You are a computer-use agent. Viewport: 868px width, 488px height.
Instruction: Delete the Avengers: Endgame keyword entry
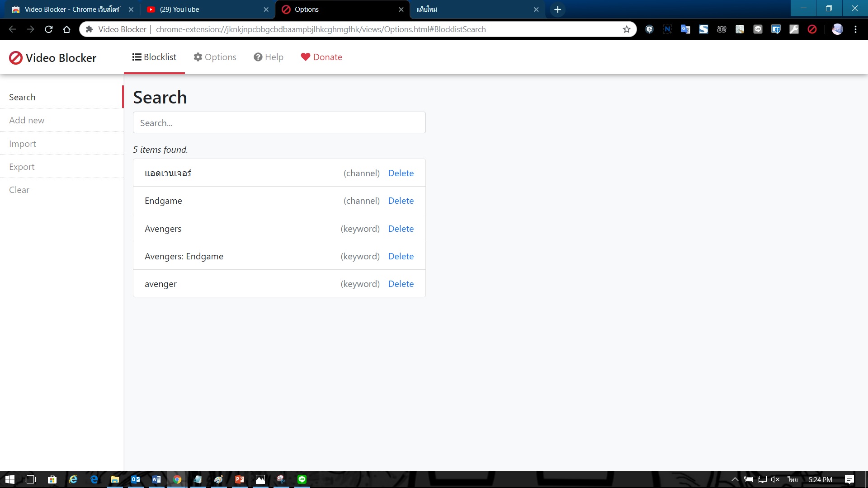[401, 256]
